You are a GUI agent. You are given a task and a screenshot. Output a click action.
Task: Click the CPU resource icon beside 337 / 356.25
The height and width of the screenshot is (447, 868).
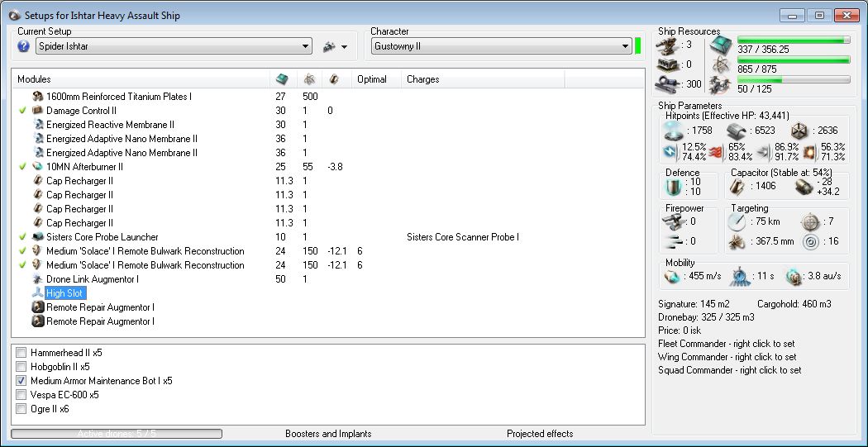tap(722, 45)
